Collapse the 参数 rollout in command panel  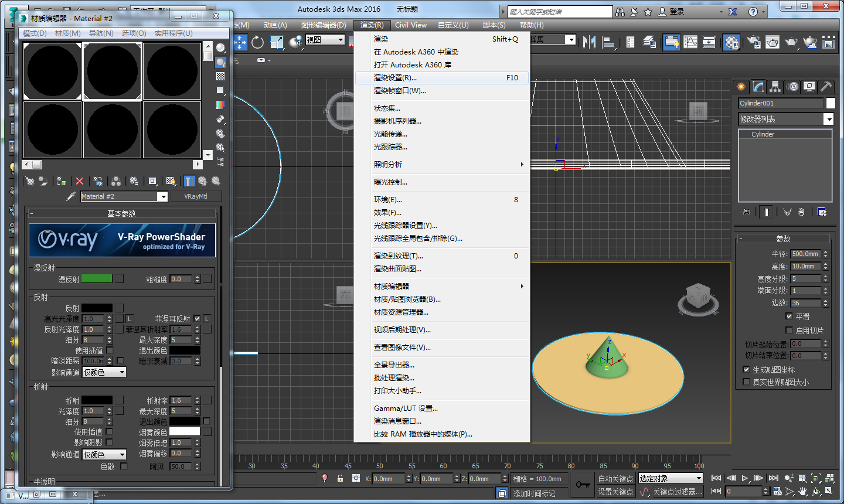coord(783,239)
